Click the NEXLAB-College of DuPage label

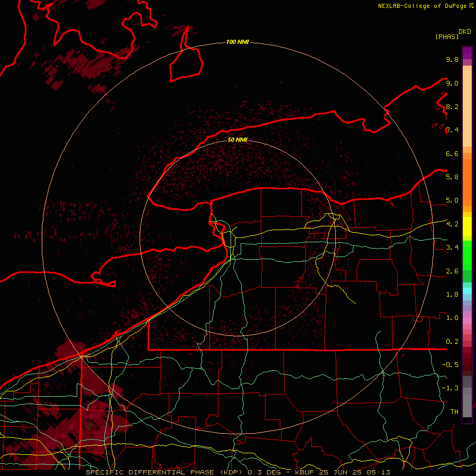(x=423, y=6)
